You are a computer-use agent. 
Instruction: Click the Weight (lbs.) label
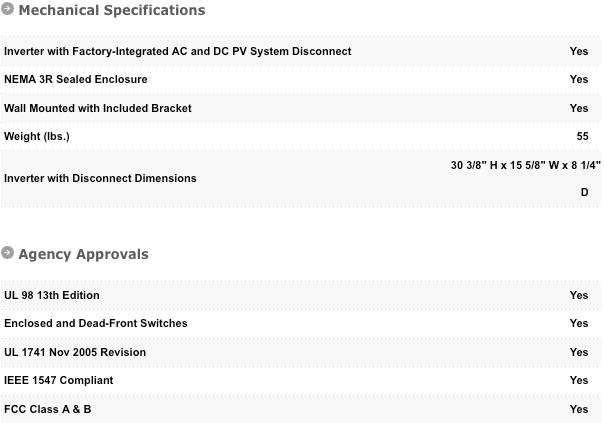coord(37,136)
